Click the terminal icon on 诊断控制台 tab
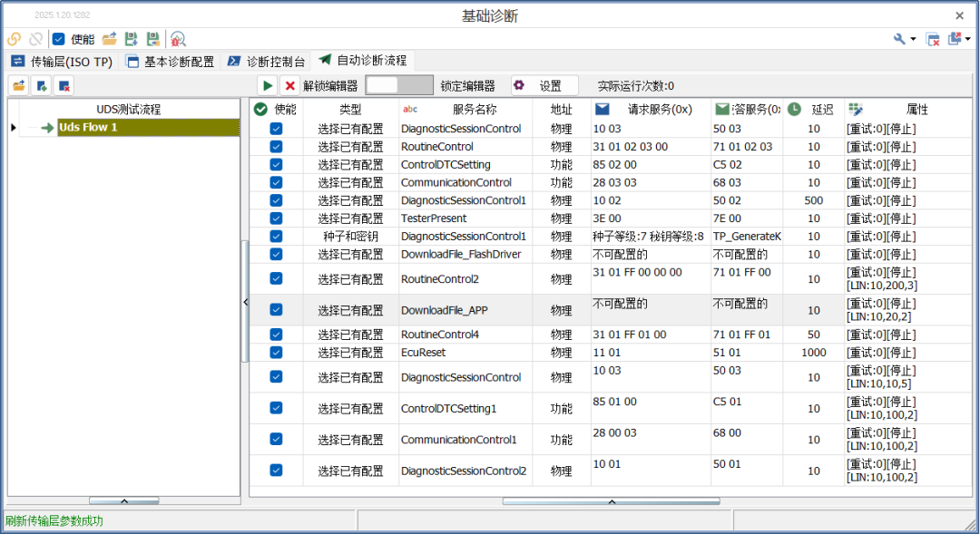The width and height of the screenshot is (980, 534). (x=234, y=61)
